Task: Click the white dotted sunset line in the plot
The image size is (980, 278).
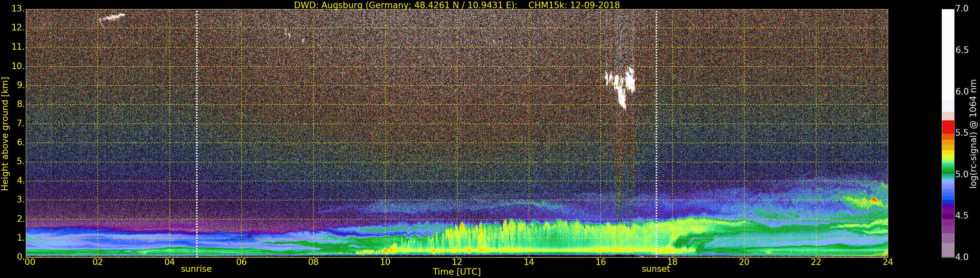Action: 657,133
